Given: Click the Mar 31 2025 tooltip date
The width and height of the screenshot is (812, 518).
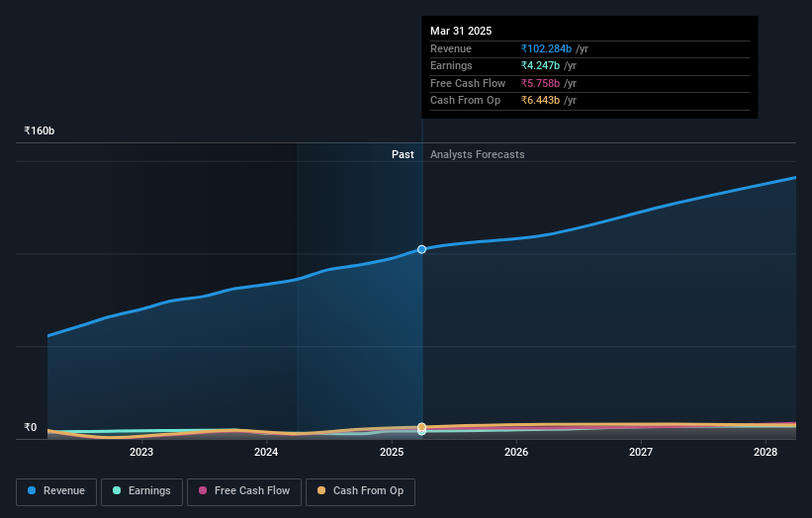Looking at the screenshot, I should [461, 31].
